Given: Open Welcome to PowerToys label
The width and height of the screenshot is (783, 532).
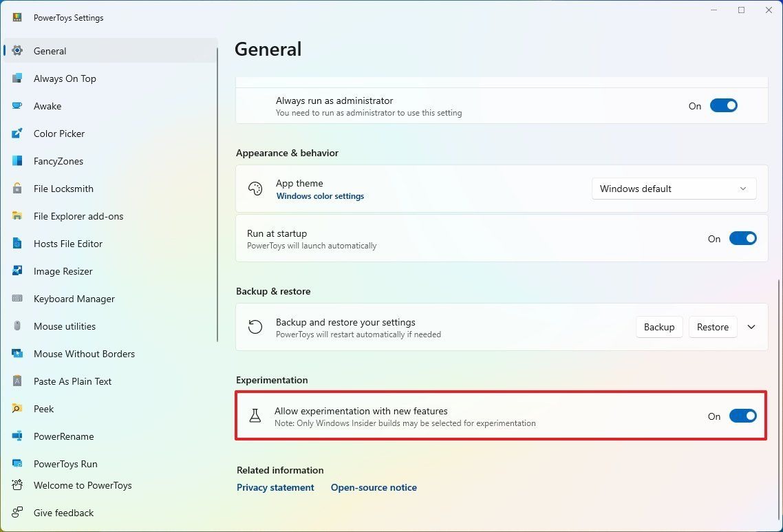Looking at the screenshot, I should coord(83,485).
